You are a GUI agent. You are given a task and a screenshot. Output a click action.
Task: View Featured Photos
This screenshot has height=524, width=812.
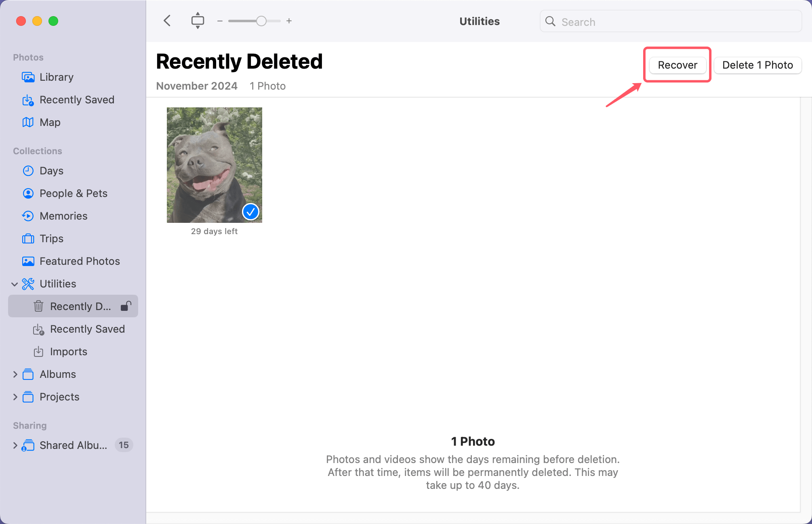tap(79, 261)
